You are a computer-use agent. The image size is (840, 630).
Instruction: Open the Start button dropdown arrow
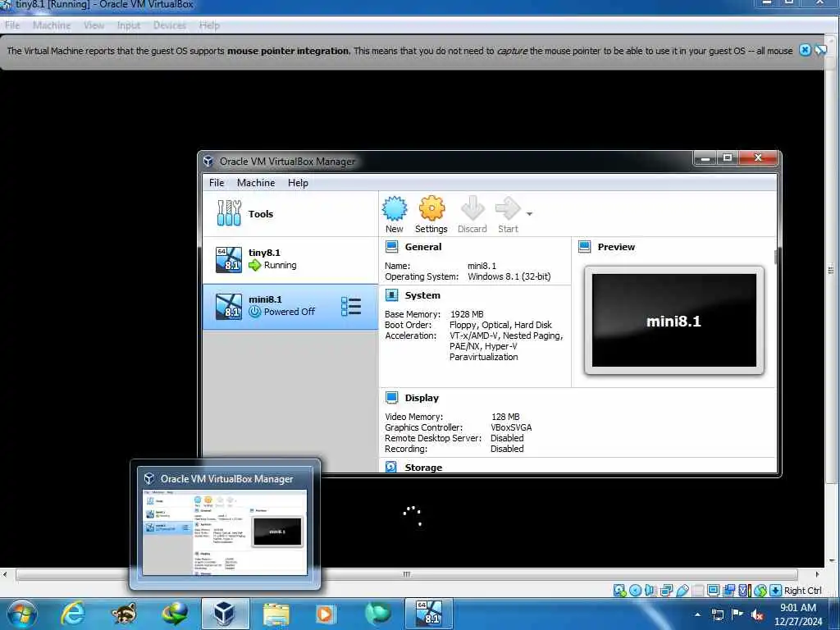(x=529, y=214)
